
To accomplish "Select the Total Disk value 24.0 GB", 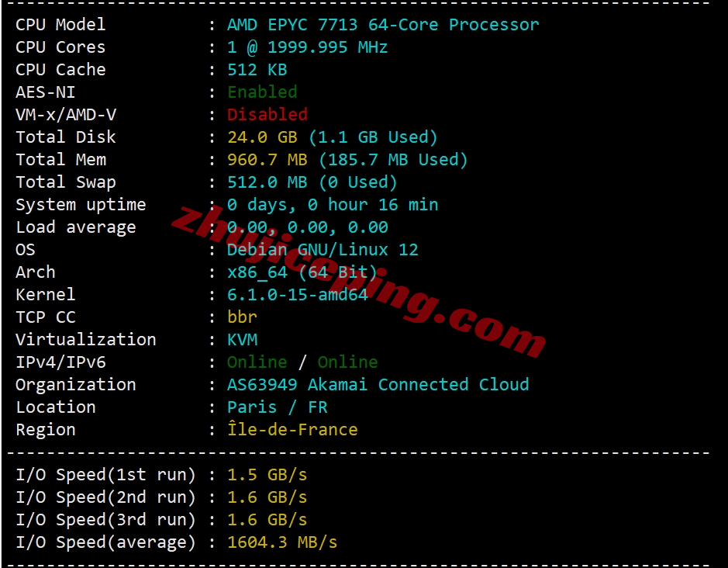I will click(262, 137).
